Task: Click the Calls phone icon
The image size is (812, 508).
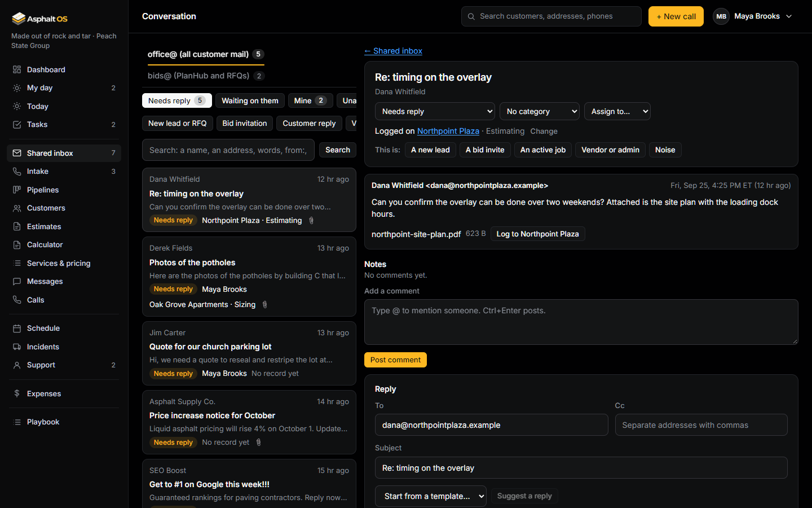Action: pos(17,300)
